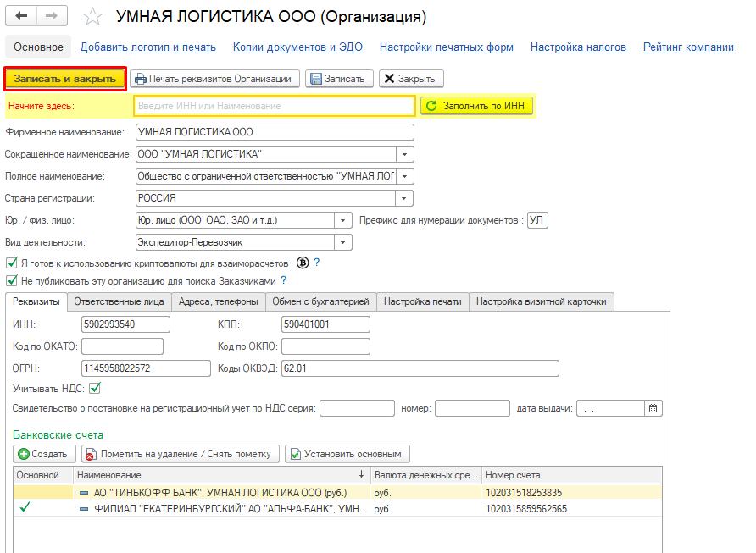Screen dimensions: 756x553
Task: Go back with the left arrow button
Action: pyautogui.click(x=21, y=16)
